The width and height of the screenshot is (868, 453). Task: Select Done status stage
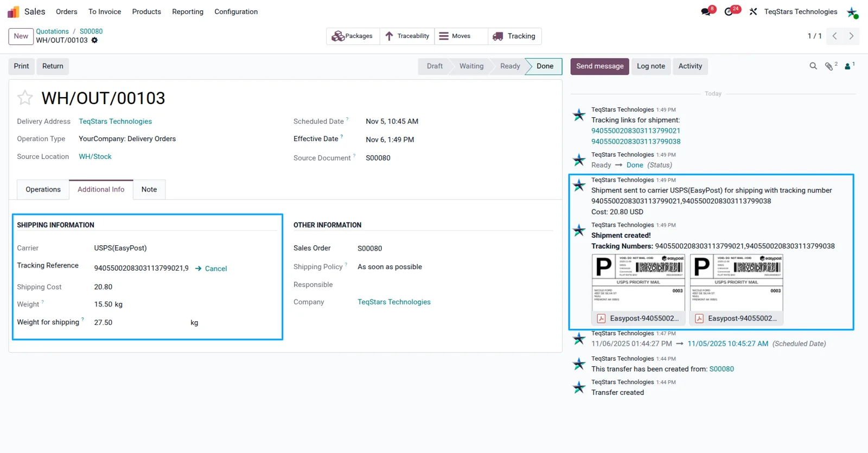[545, 66]
